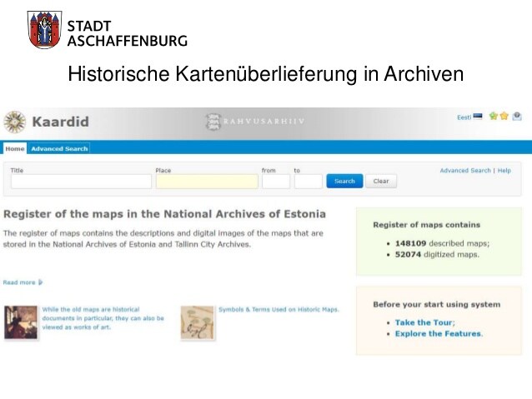Click the '52074 digitized maps' entry
The image size is (532, 399).
pos(437,255)
